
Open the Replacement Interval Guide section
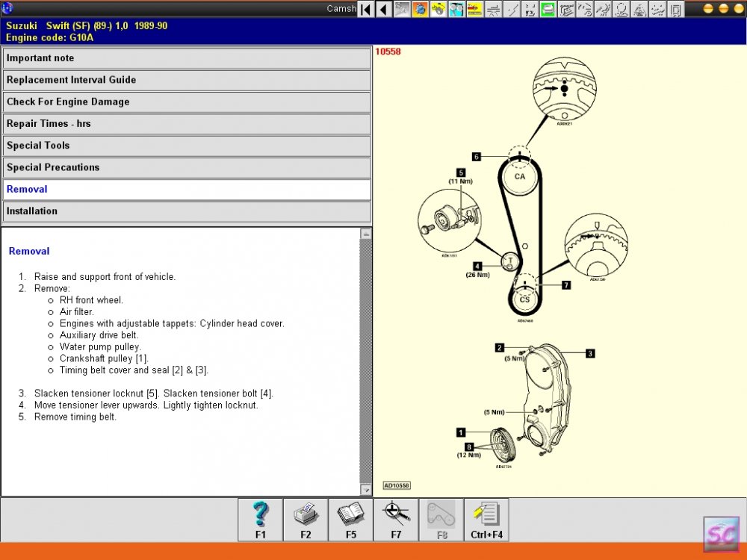click(187, 80)
